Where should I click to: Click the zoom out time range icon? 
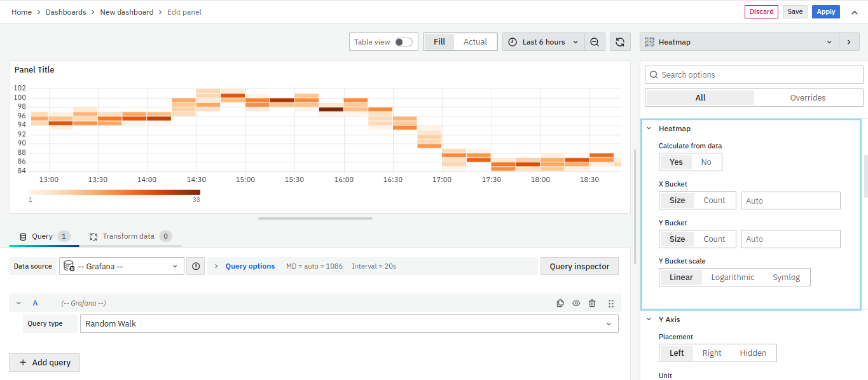(594, 42)
